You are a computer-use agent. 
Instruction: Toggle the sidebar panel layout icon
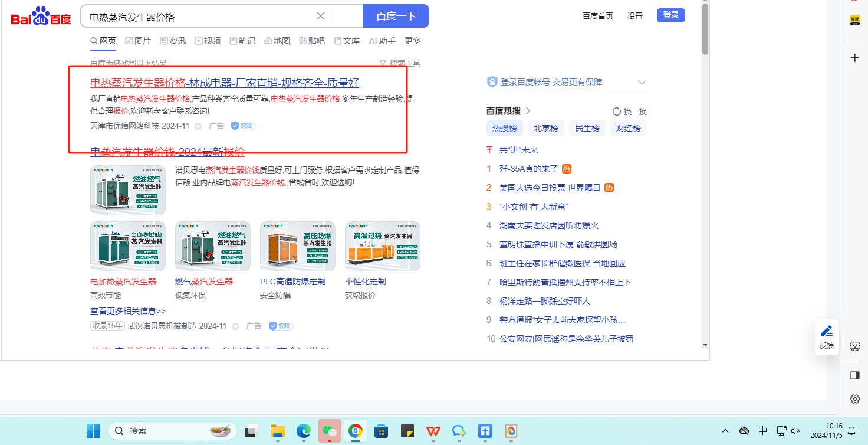(x=855, y=375)
